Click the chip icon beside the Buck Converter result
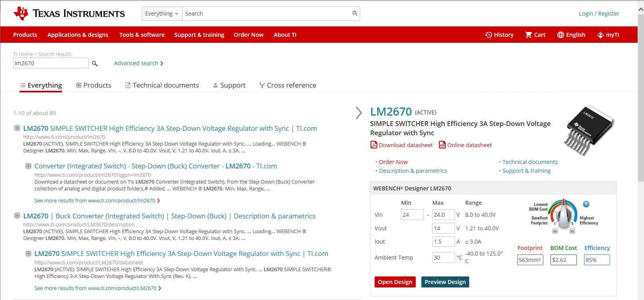The width and height of the screenshot is (644, 300). click(x=17, y=216)
